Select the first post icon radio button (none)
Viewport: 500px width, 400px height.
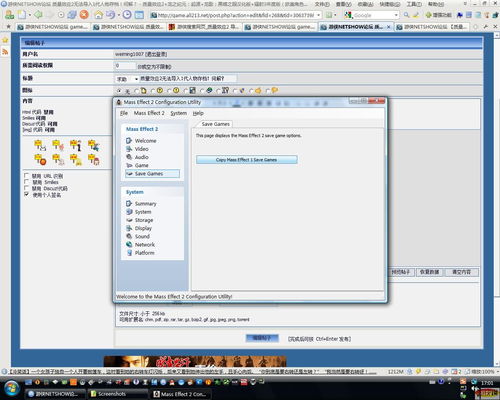[x=119, y=91]
